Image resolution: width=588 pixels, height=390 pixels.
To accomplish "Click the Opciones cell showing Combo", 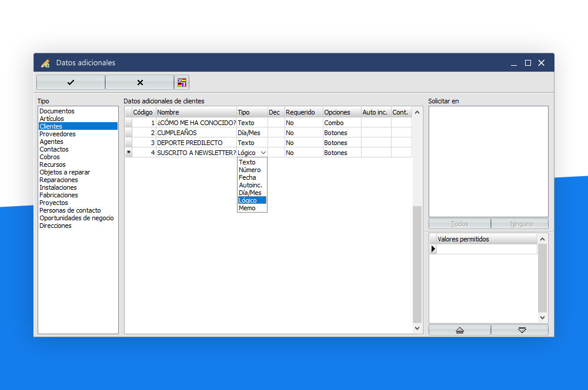I will (x=341, y=123).
